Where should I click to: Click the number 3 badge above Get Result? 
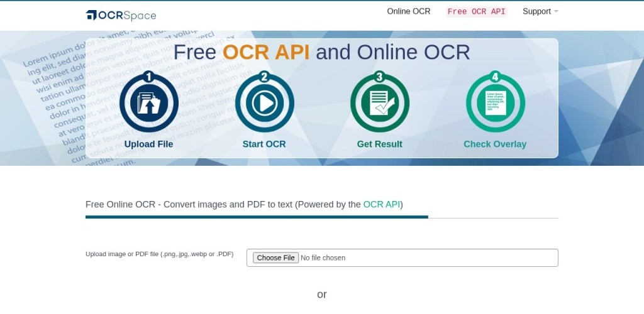click(x=379, y=77)
